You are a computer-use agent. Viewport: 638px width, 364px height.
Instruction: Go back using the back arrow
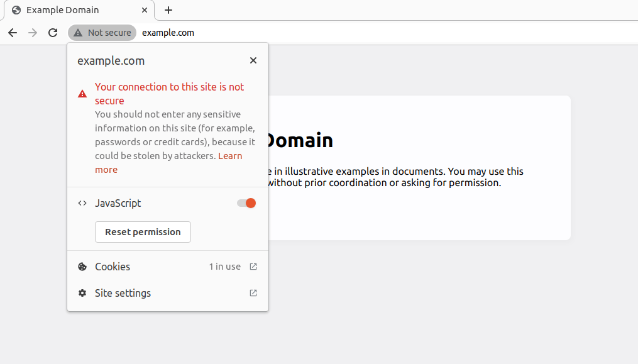(13, 33)
